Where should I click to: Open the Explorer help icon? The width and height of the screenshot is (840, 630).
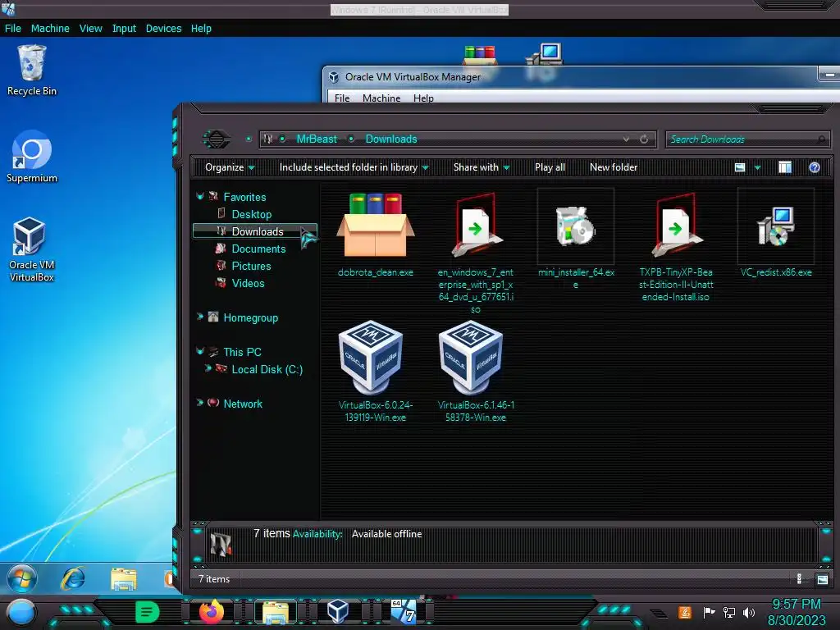pos(815,167)
